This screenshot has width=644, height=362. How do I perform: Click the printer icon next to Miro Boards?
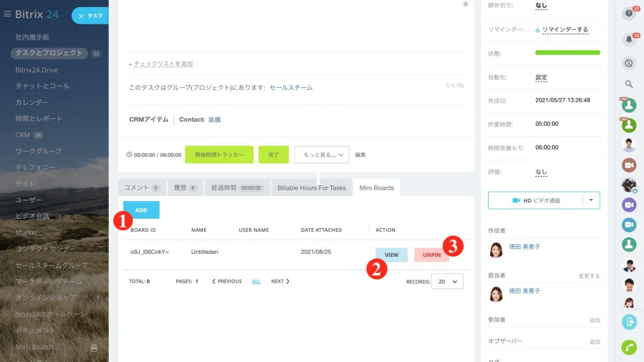tap(94, 348)
